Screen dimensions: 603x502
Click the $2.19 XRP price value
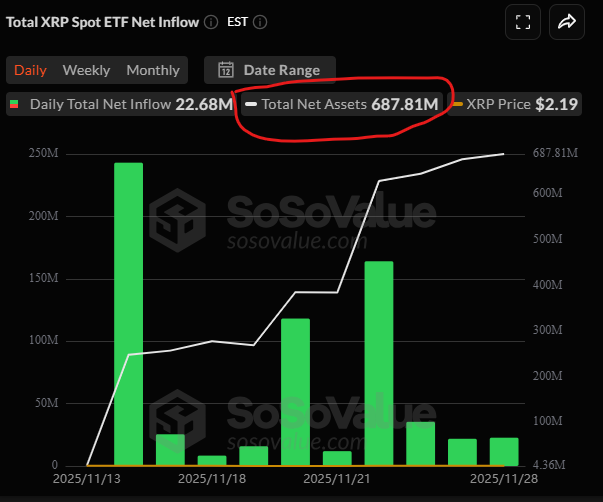556,104
